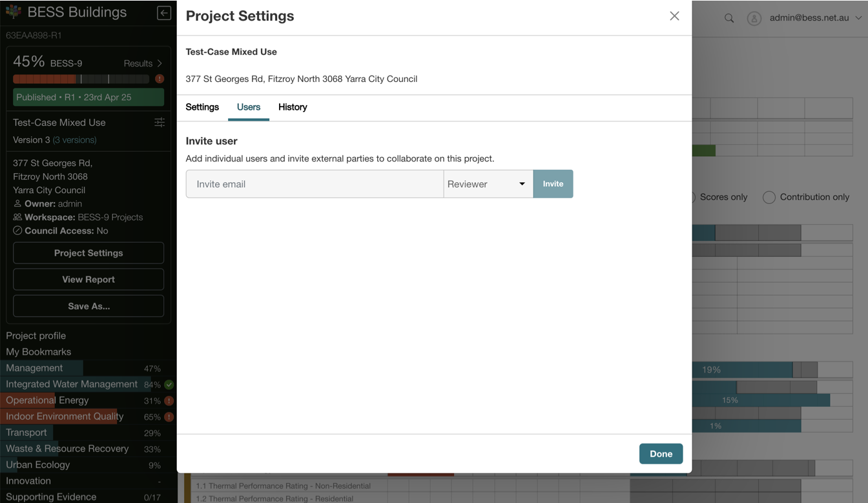Click the View Report button
The height and width of the screenshot is (503, 868).
click(x=88, y=280)
